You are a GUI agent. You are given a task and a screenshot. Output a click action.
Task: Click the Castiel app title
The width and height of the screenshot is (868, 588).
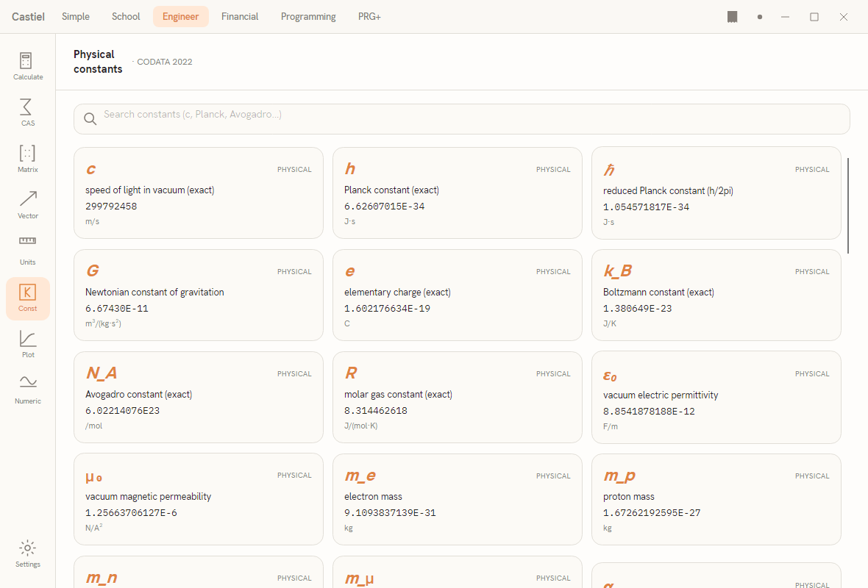pyautogui.click(x=28, y=17)
